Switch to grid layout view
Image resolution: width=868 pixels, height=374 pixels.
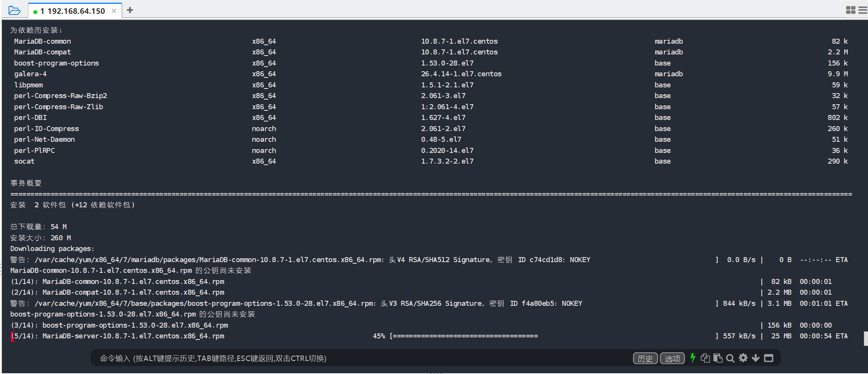(850, 10)
